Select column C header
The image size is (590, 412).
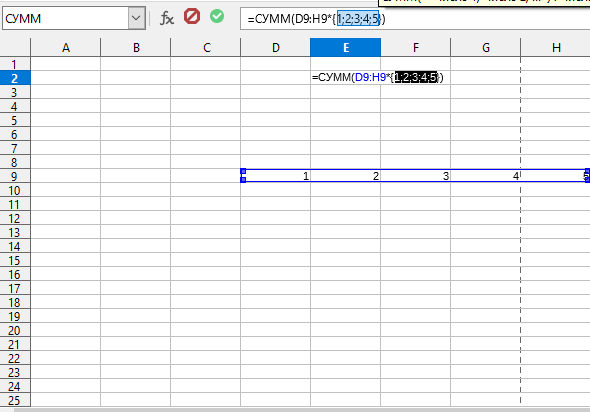pyautogui.click(x=206, y=47)
